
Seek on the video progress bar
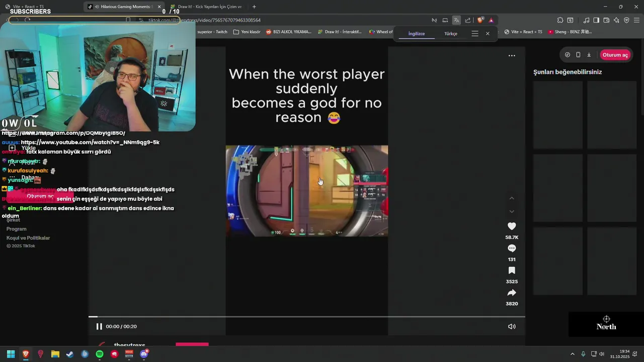[307, 317]
